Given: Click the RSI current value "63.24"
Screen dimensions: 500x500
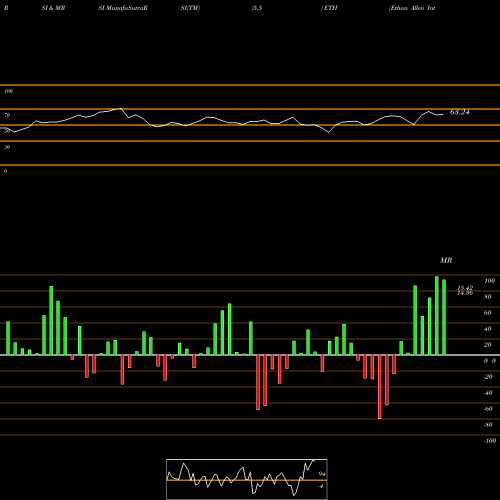Looking at the screenshot, I should coord(460,112).
